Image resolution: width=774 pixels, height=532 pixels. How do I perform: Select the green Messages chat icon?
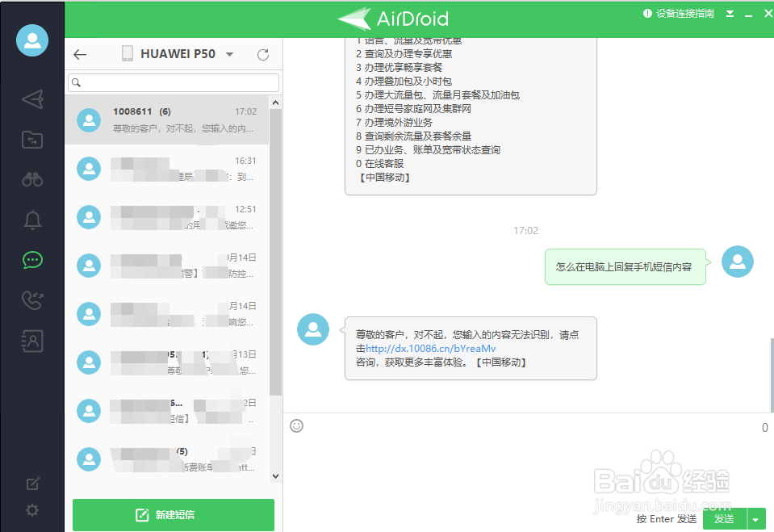pos(32,260)
